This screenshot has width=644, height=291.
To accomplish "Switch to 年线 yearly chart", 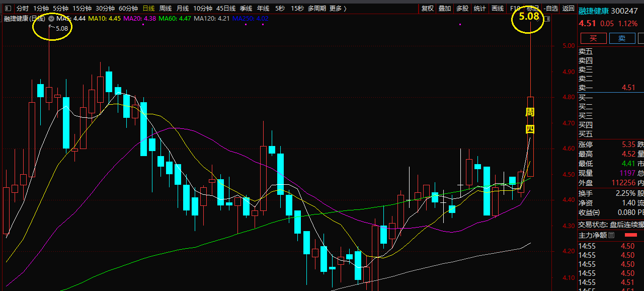I will (x=263, y=9).
